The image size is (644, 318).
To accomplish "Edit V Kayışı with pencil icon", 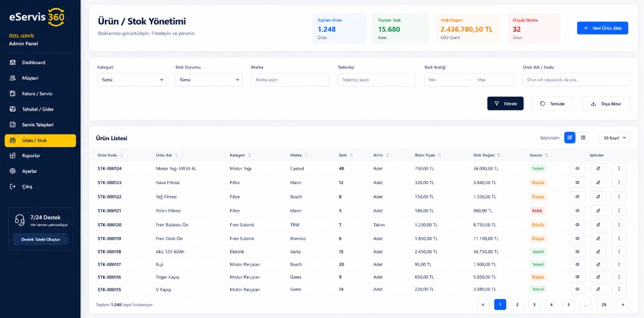I will point(598,289).
